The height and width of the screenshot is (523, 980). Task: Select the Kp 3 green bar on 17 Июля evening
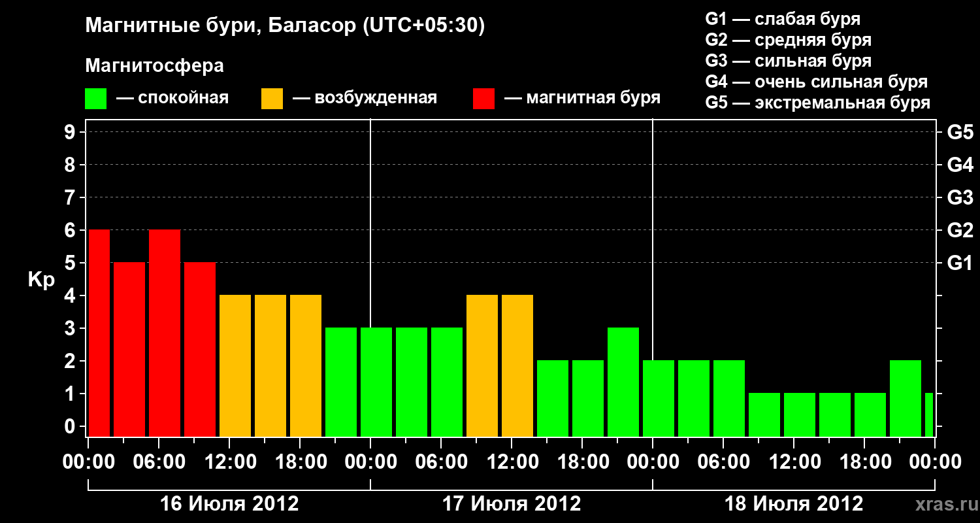[x=623, y=382]
